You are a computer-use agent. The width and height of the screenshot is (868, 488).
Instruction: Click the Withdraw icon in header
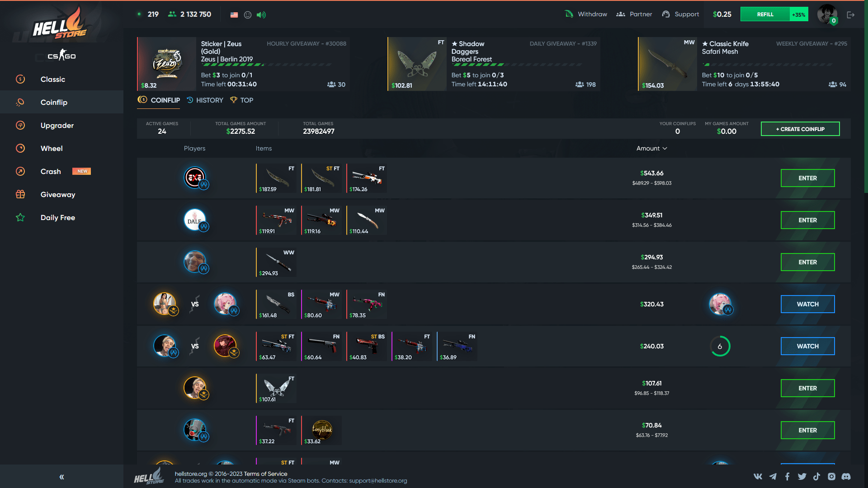tap(568, 14)
